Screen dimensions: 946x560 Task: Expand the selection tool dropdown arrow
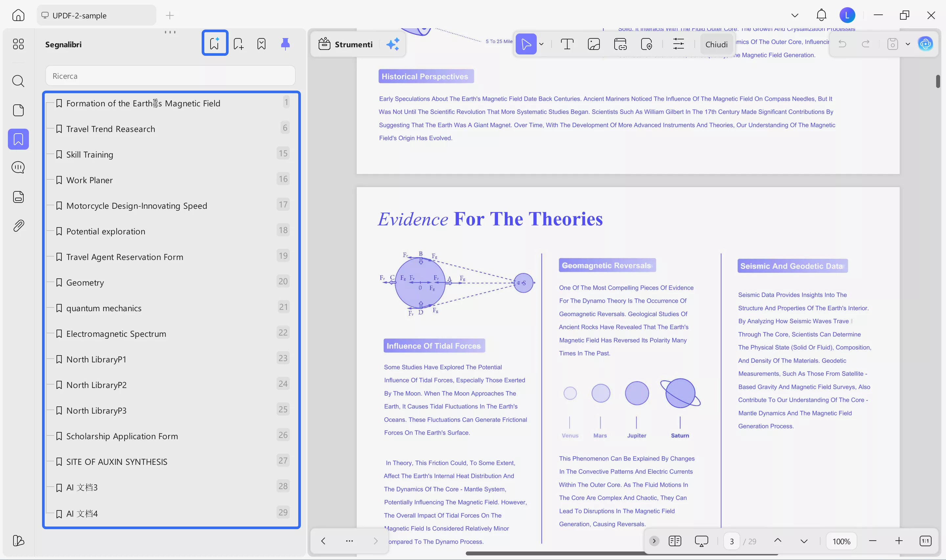(x=541, y=44)
